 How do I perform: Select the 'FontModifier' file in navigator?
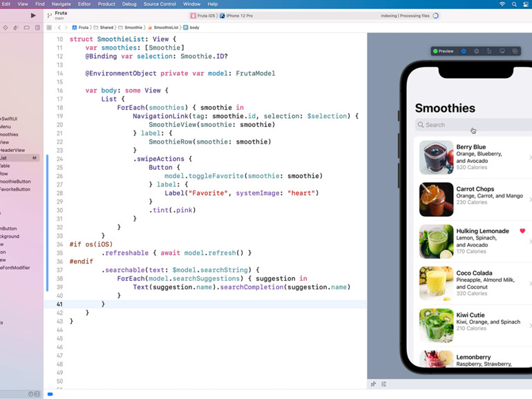point(15,268)
